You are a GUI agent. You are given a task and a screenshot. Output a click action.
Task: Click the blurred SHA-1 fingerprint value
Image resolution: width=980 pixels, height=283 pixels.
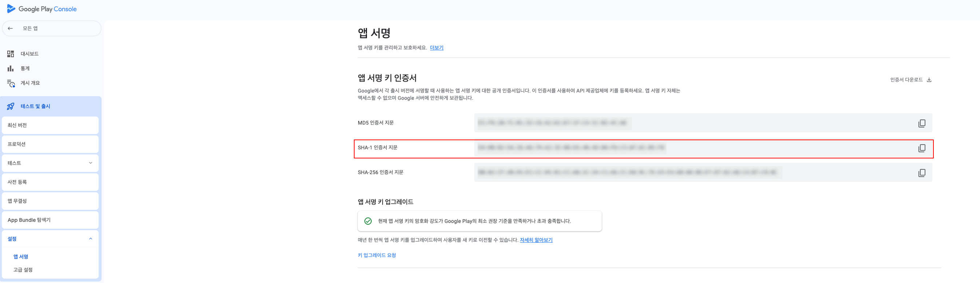572,148
